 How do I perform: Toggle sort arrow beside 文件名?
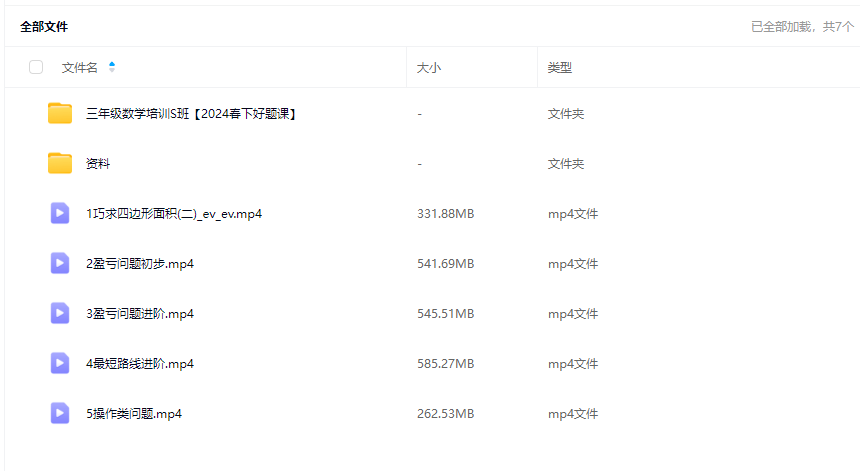[112, 67]
